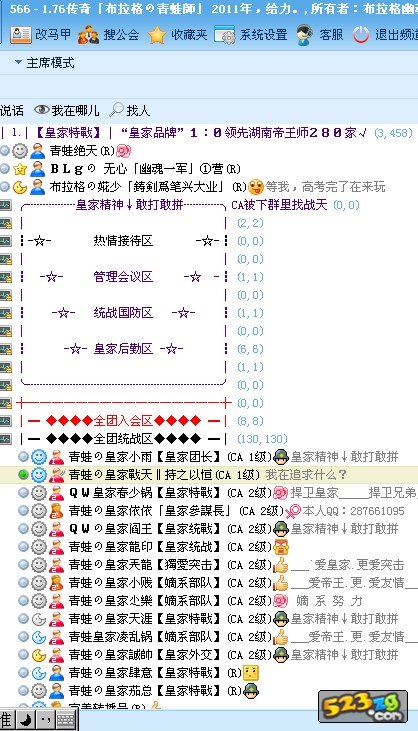The height and width of the screenshot is (731, 418).
Task: Expand the 皇家后勤区 sub-channel
Action: [x=6, y=349]
